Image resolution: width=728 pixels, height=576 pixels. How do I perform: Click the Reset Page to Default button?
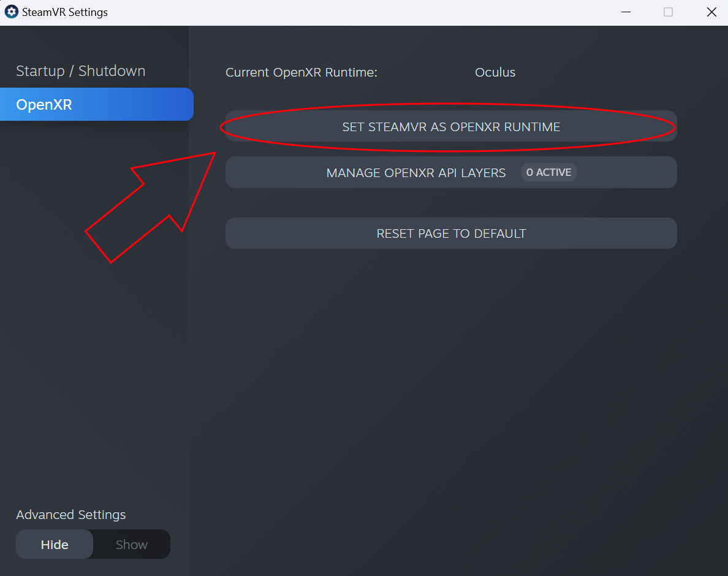[x=451, y=233]
